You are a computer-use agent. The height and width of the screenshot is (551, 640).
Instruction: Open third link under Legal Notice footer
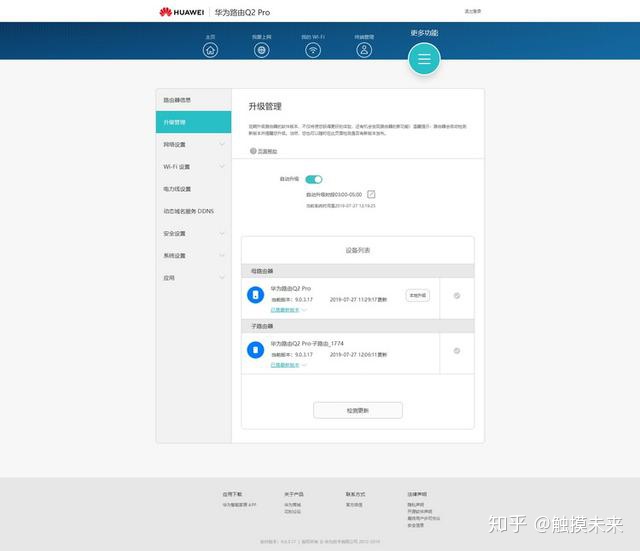tap(424, 518)
